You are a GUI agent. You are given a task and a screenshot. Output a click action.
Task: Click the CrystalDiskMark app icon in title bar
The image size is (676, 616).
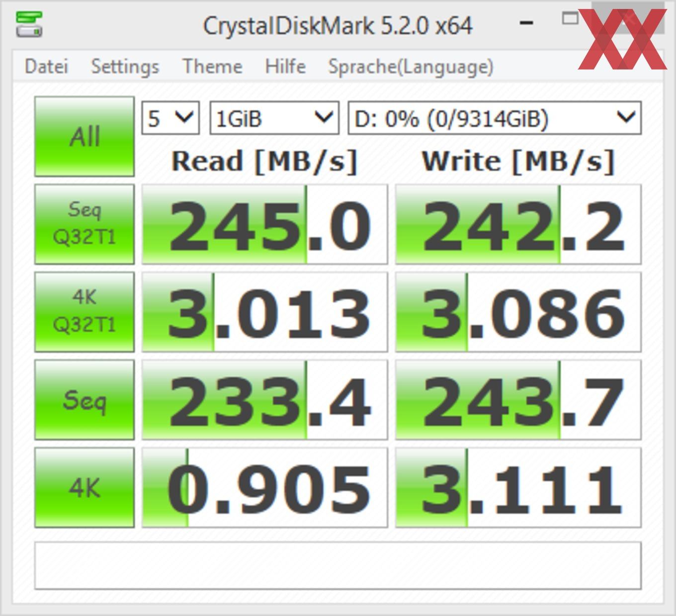(x=29, y=24)
